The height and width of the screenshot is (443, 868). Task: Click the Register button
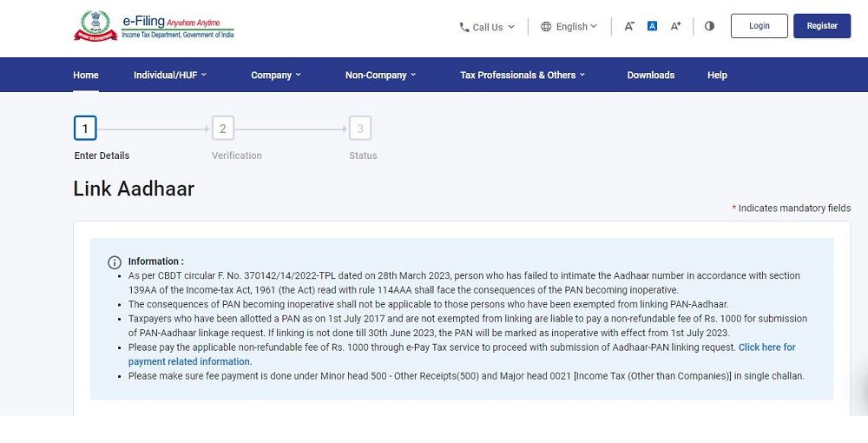(x=822, y=26)
